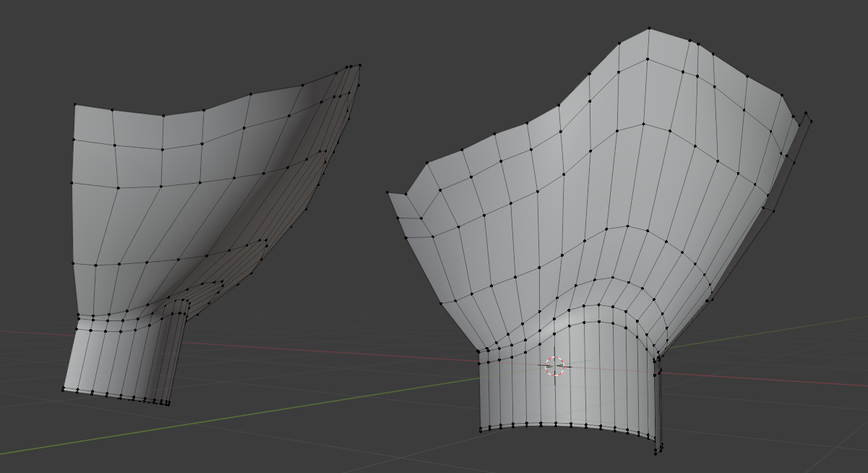Click the red-white 3D cursor circle
Viewport: 868px width, 473px height.
[554, 366]
